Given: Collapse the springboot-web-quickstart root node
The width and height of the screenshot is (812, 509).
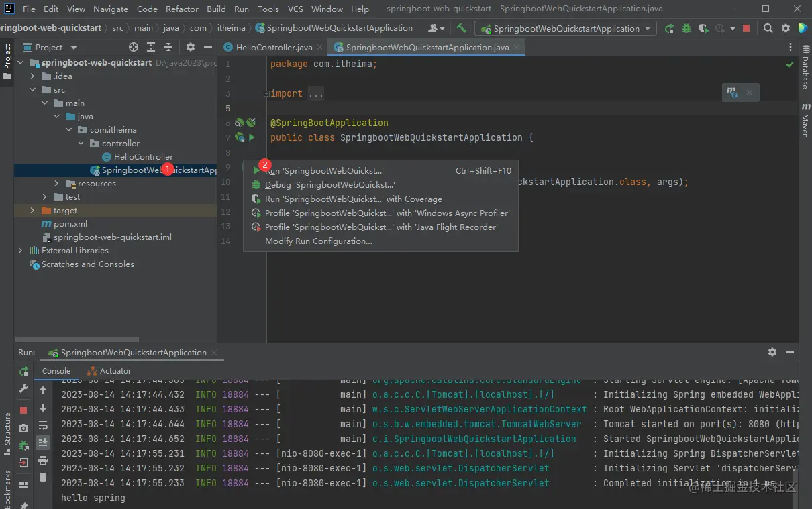Looking at the screenshot, I should coord(21,63).
